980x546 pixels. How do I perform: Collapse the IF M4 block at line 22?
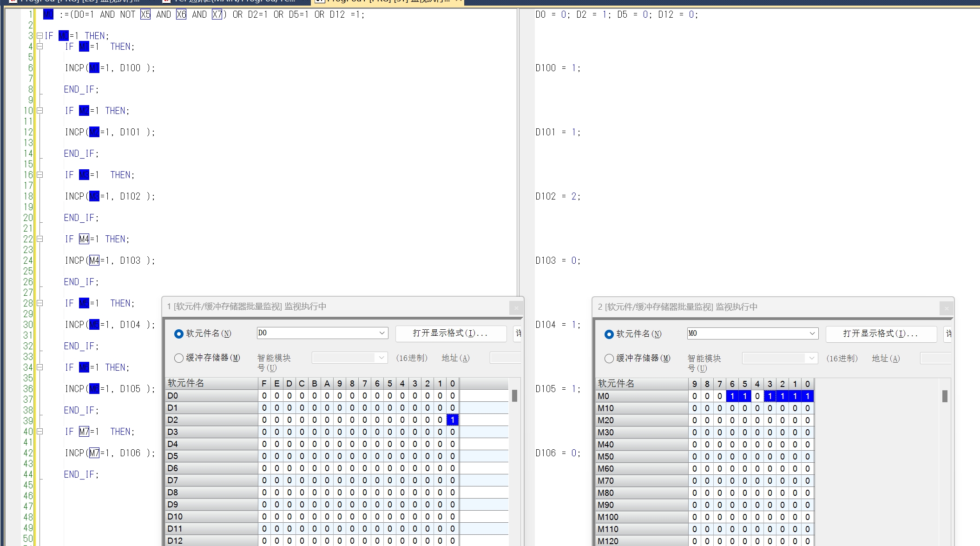39,239
